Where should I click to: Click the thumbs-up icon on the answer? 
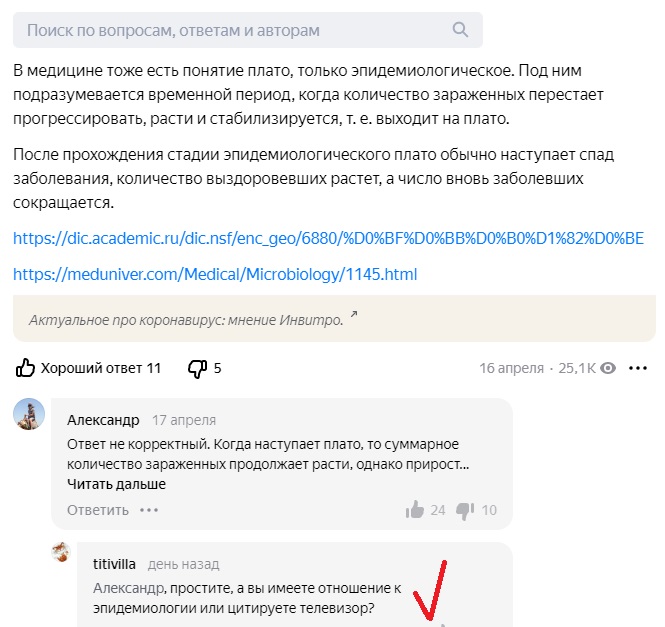26,368
